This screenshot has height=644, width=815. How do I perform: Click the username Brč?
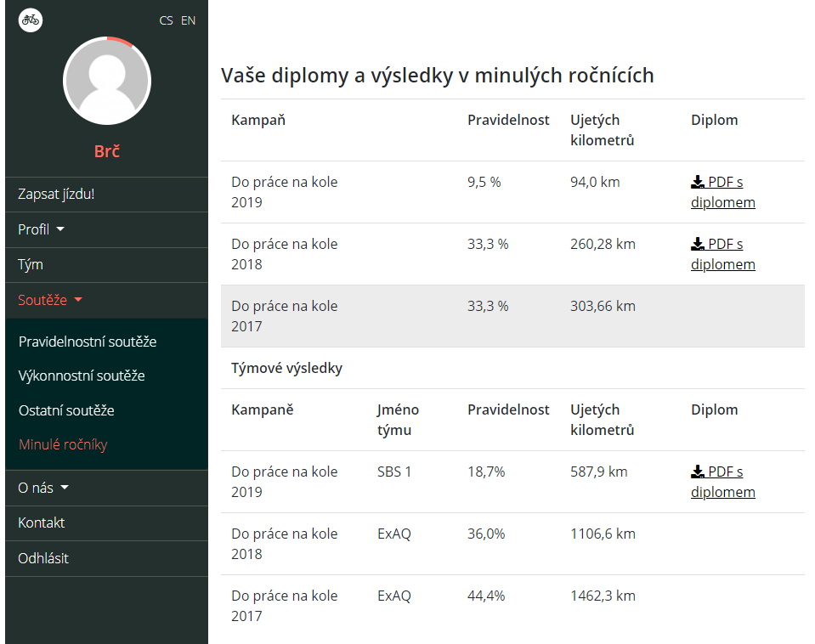pos(107,151)
